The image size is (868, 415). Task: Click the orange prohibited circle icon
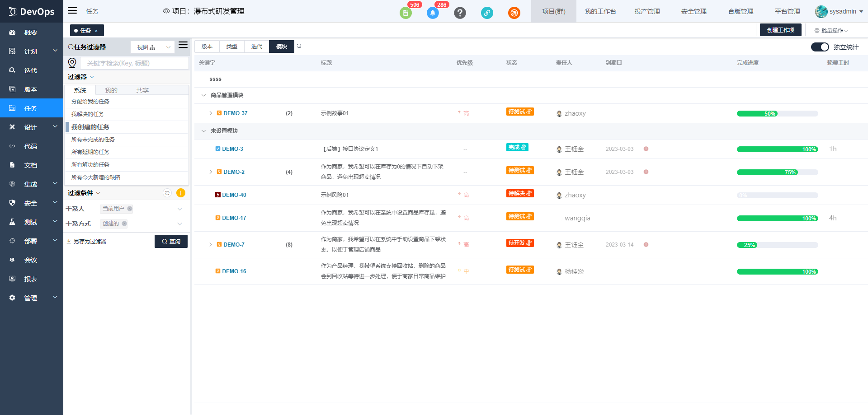click(514, 13)
